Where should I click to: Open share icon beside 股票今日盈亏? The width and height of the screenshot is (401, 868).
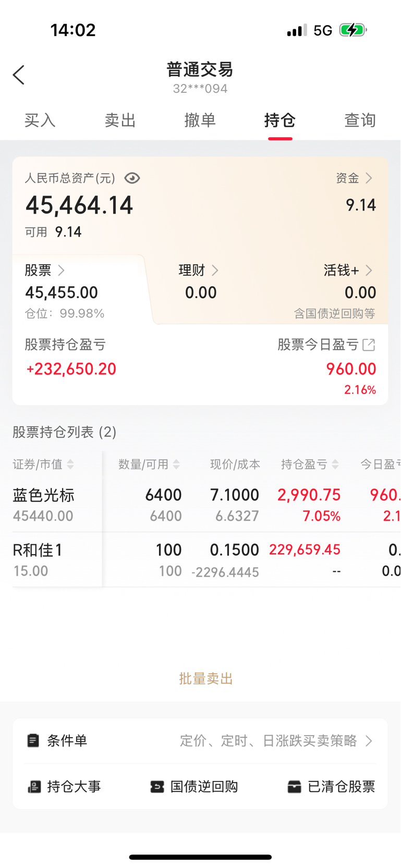[x=369, y=345]
